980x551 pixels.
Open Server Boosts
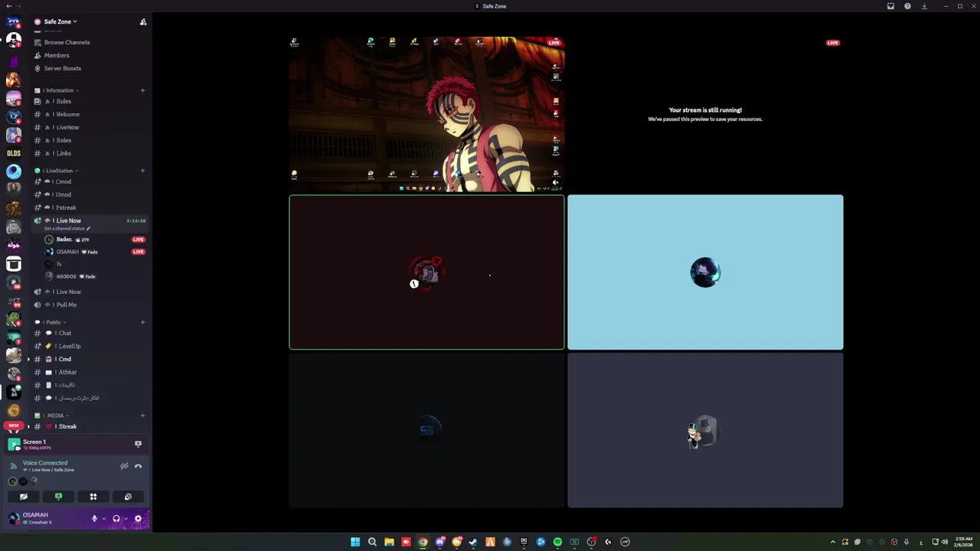pos(62,68)
